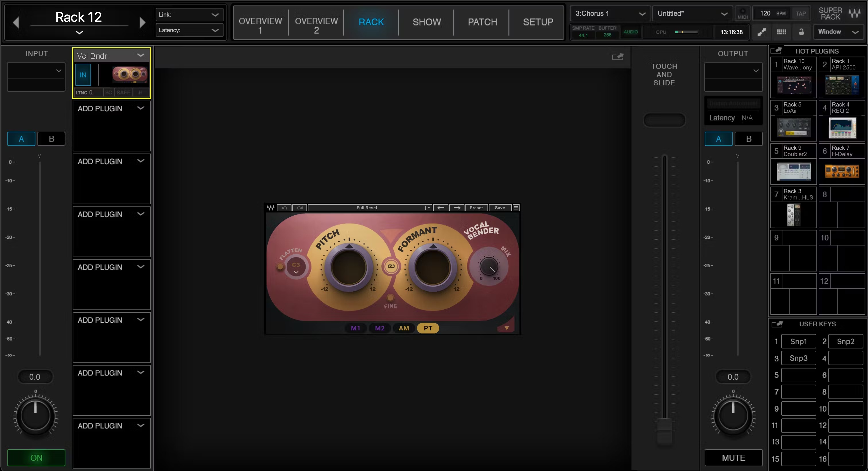
Task: Click the Touch and Slide fader handle
Action: tap(665, 431)
